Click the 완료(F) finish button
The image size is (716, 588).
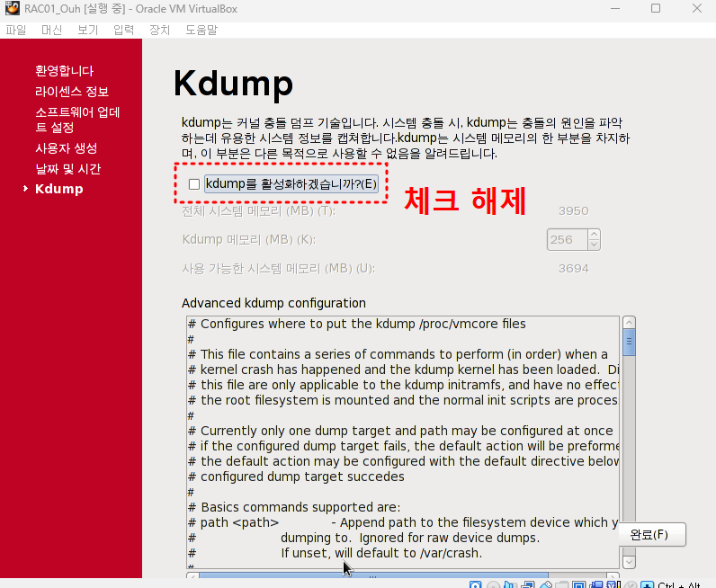point(652,534)
